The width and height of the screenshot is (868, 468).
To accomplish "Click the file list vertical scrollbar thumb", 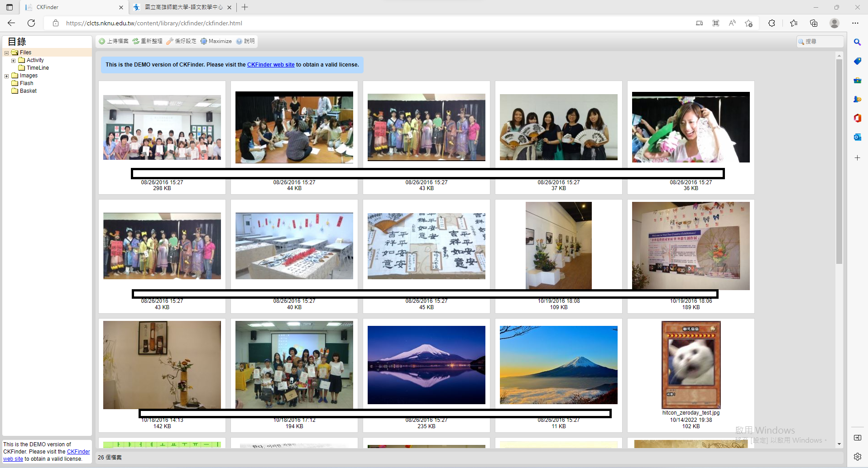I will (839, 161).
